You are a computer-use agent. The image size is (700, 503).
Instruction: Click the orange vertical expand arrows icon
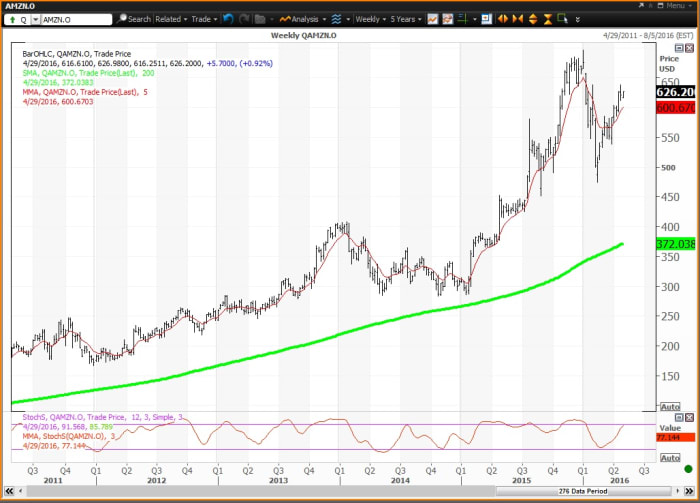point(531,19)
